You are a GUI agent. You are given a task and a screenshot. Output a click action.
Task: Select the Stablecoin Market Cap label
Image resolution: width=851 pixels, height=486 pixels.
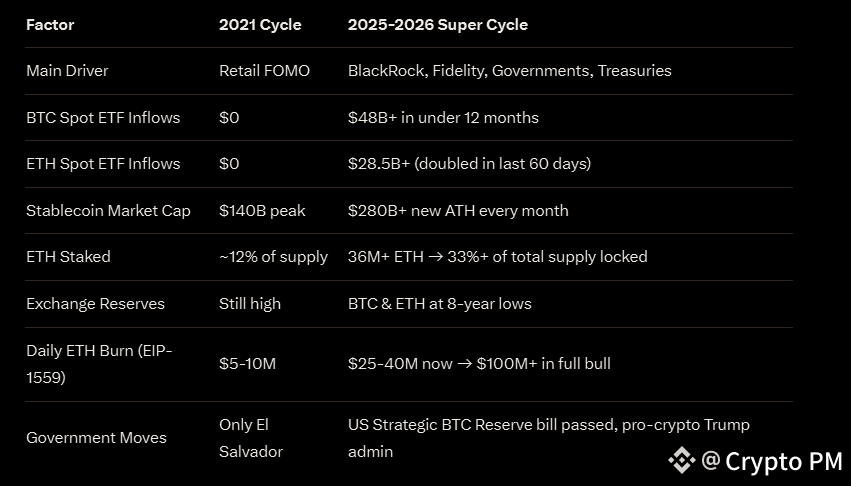pos(110,210)
